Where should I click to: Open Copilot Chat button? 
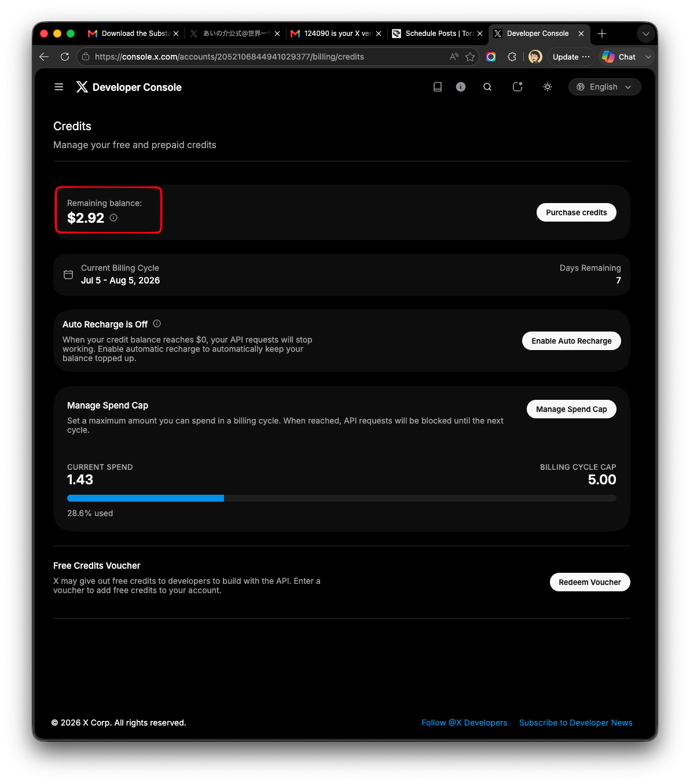coord(619,57)
